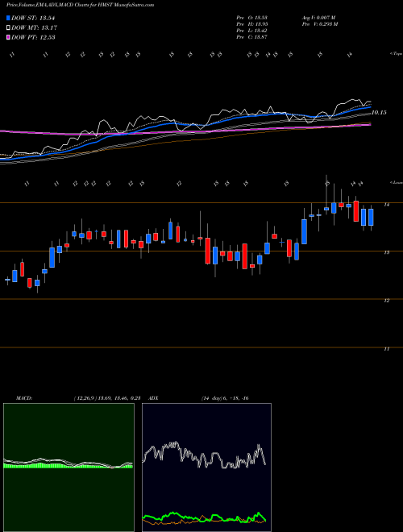Image resolution: width=403 pixels, height=532 pixels.
Task: Select the 'DOW PT: 12.53' legend text
Action: (x=33, y=37)
